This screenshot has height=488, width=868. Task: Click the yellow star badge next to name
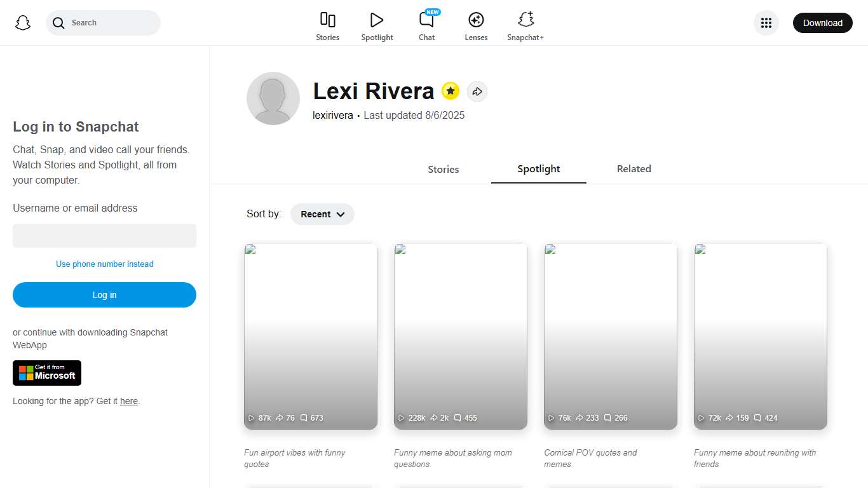coord(451,91)
